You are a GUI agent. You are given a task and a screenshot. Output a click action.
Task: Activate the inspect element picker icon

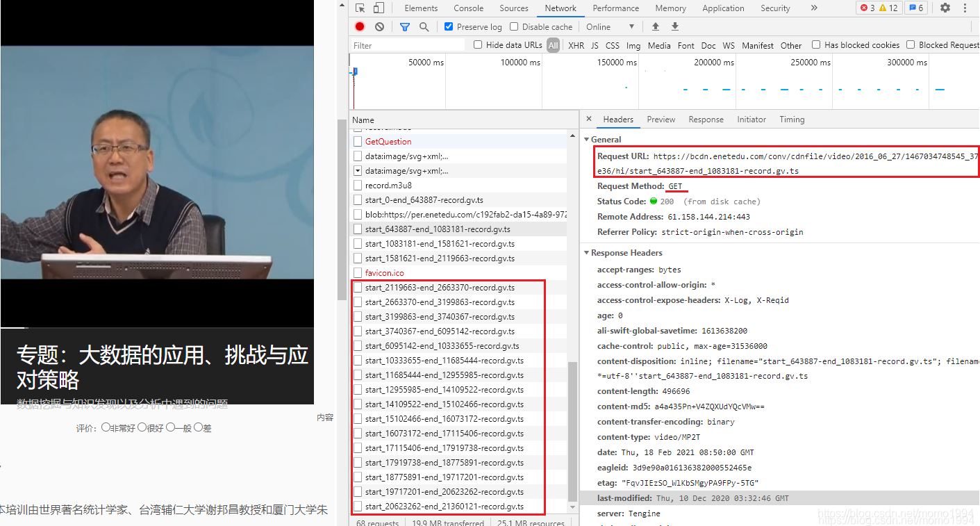(360, 8)
